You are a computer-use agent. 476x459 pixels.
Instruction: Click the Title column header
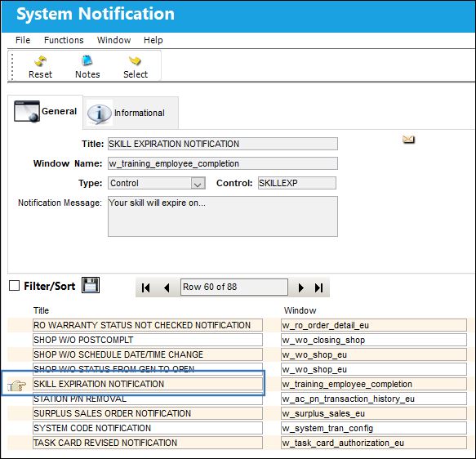[41, 310]
